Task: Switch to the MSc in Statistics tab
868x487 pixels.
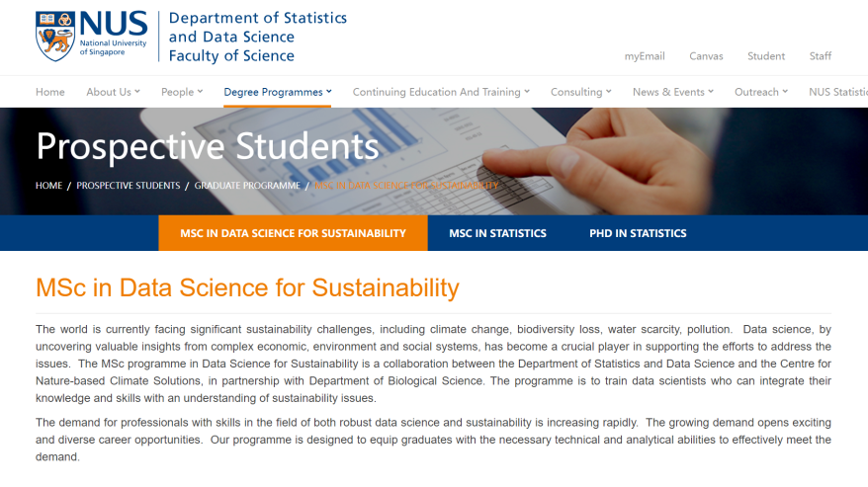Action: click(497, 233)
